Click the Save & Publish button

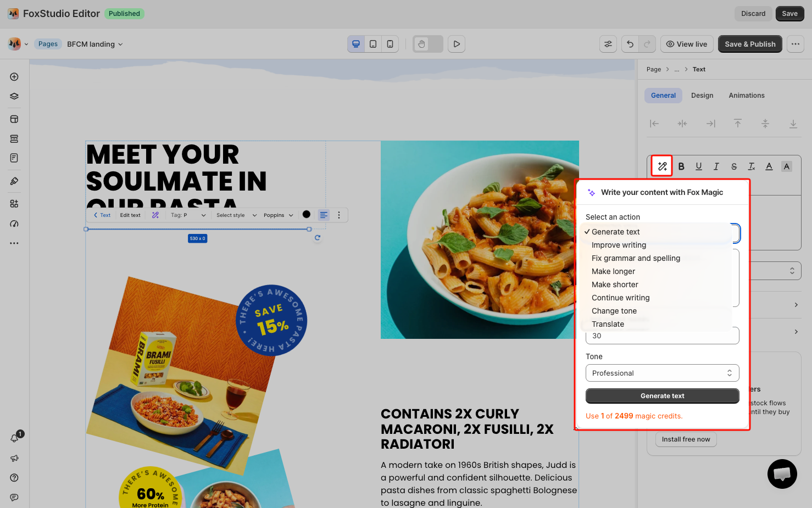750,44
